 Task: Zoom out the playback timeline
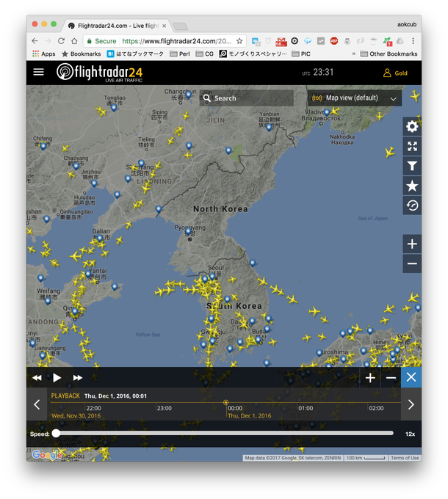pyautogui.click(x=391, y=378)
